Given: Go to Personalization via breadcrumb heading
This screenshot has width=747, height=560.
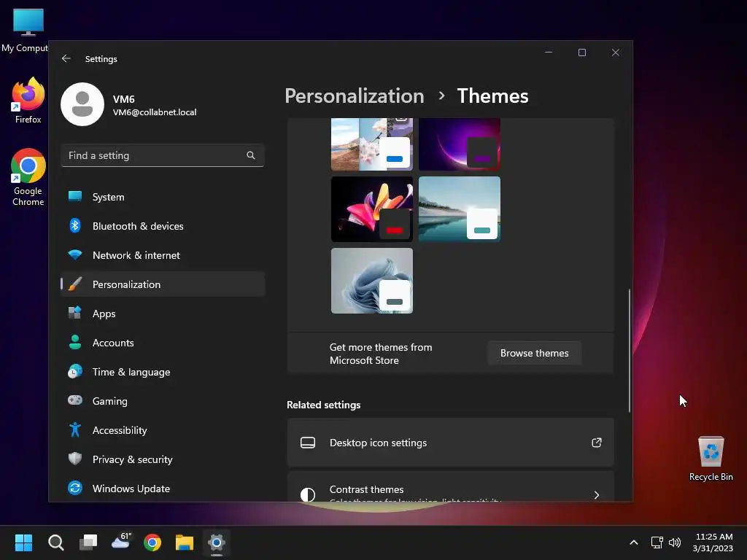Looking at the screenshot, I should pyautogui.click(x=355, y=96).
